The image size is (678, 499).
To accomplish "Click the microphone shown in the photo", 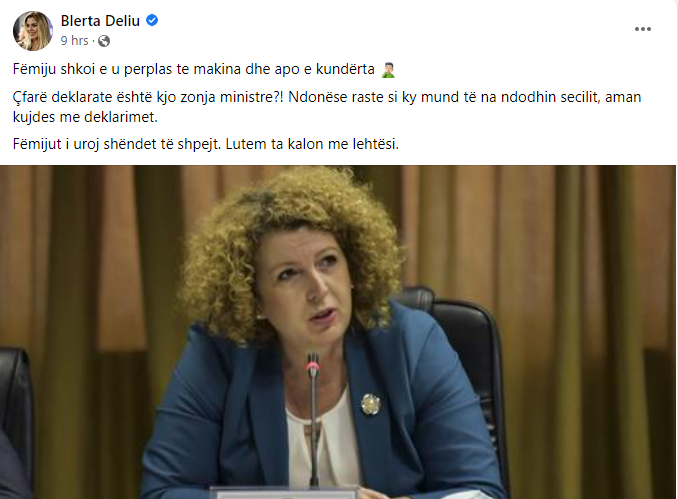I will tap(313, 417).
